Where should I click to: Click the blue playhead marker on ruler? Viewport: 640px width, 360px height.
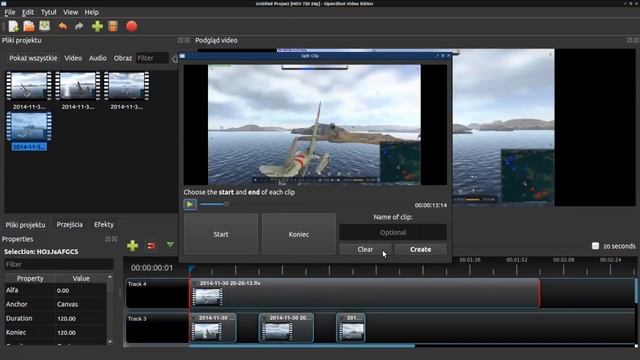tap(191, 269)
